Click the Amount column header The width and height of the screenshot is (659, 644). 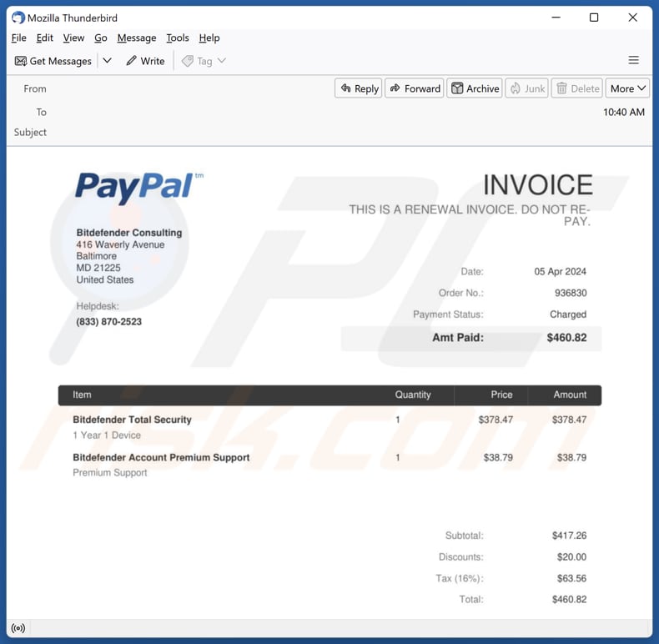tap(570, 395)
